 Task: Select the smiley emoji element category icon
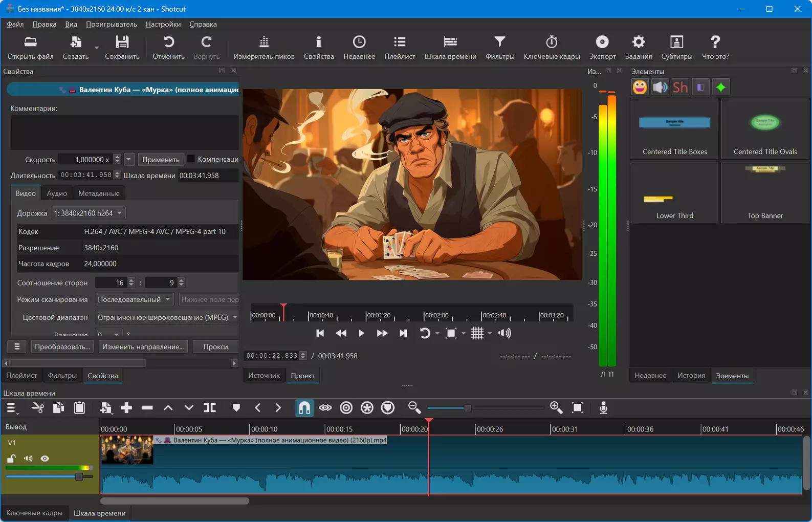[640, 88]
